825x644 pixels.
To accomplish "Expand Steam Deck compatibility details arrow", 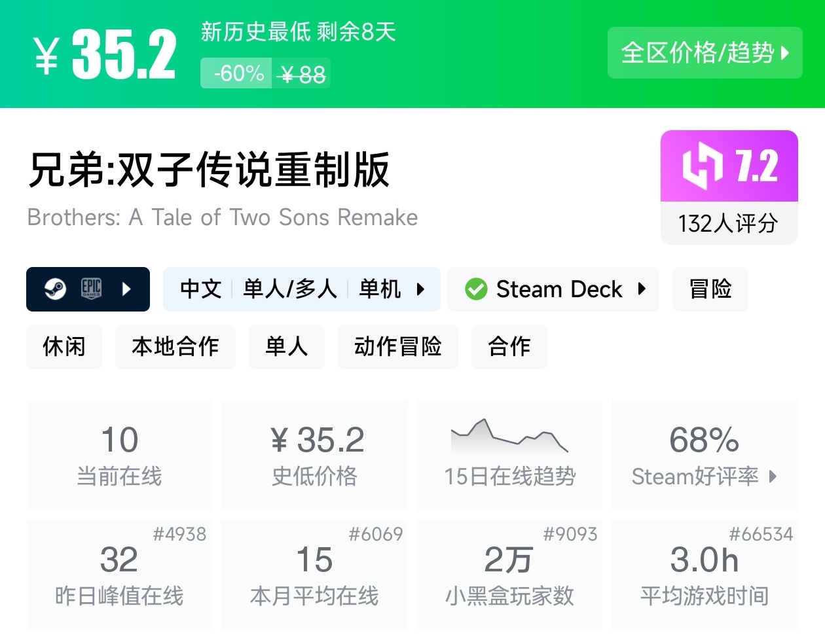I will (642, 289).
